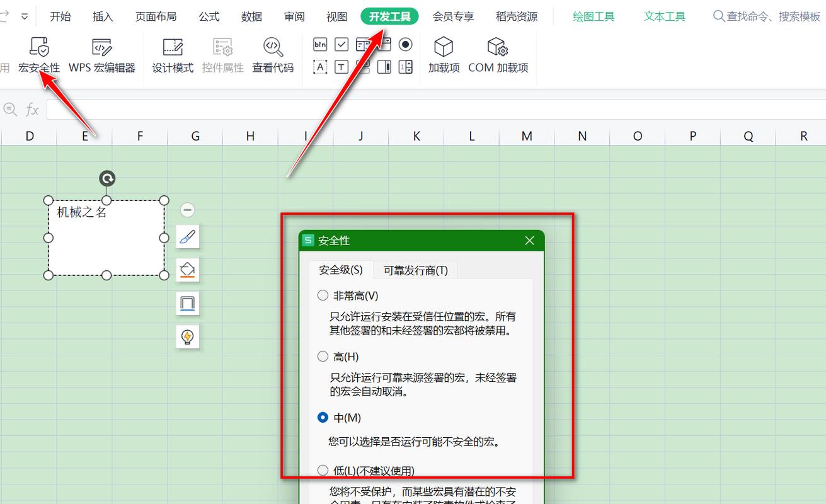The width and height of the screenshot is (826, 504).
Task: Insert a combo box control
Action: point(386,44)
